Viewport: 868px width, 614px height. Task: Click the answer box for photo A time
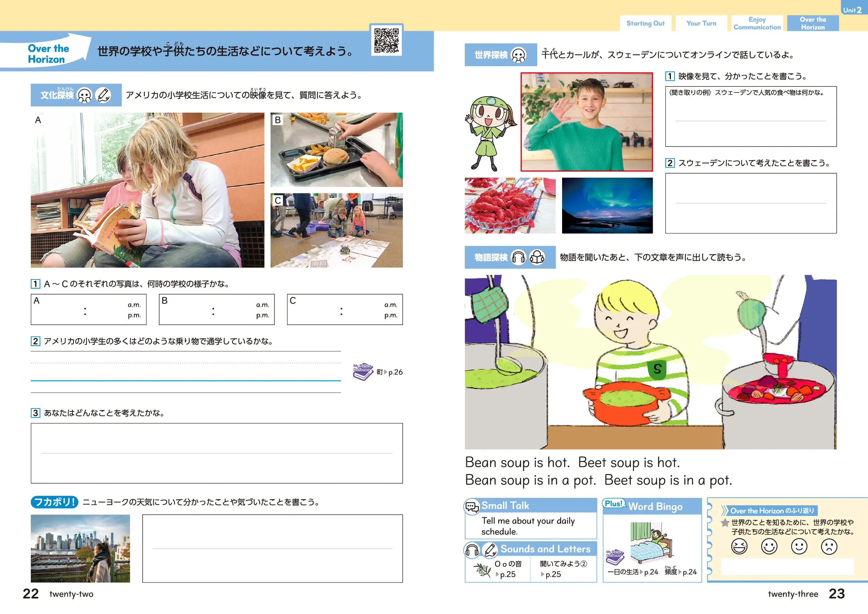[x=89, y=310]
